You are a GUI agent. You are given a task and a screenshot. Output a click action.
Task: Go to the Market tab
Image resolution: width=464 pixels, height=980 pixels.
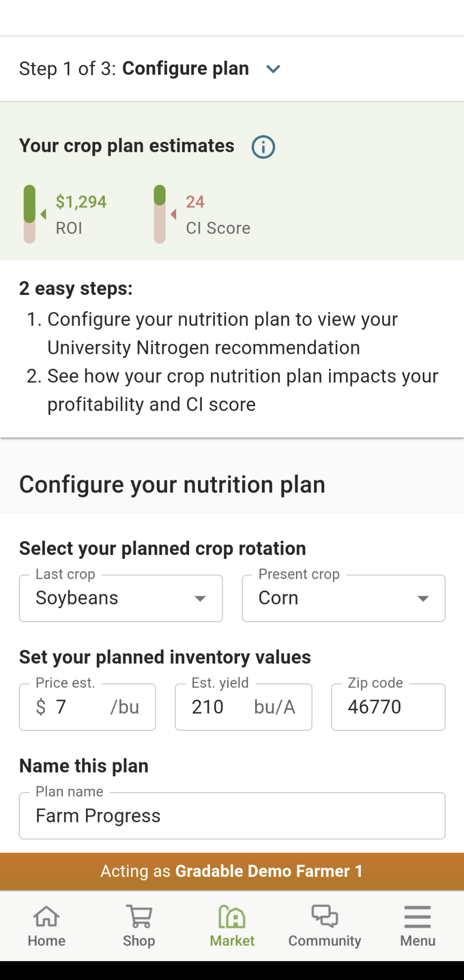[x=232, y=926]
